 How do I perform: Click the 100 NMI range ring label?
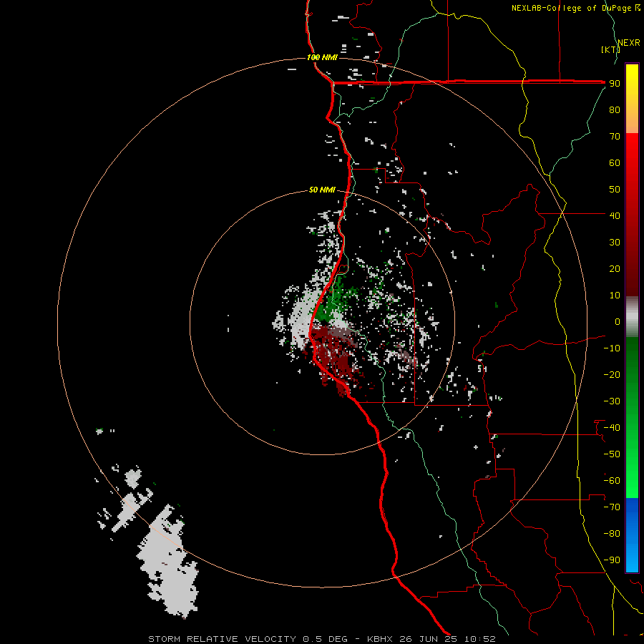pos(322,57)
